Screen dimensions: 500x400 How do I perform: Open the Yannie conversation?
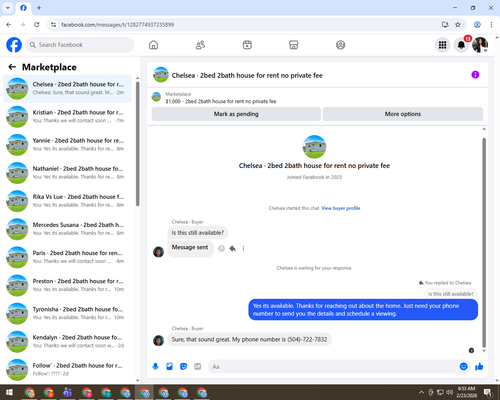tap(67, 145)
